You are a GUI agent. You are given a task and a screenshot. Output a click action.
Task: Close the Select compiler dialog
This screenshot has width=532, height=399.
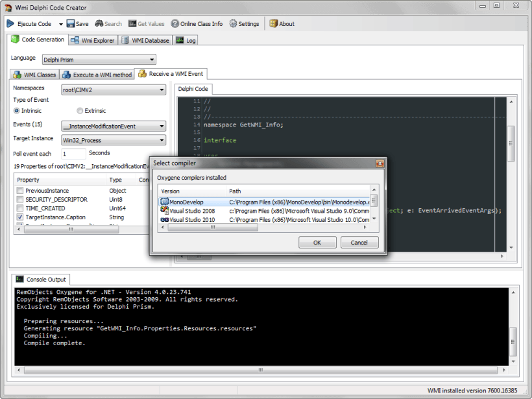[380, 163]
